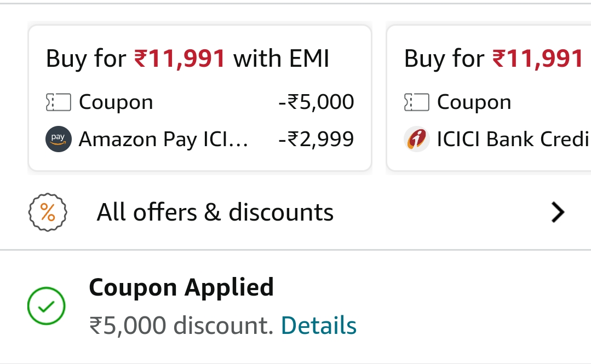Tap the Amazon Pay logo icon
The width and height of the screenshot is (591, 364).
click(x=58, y=139)
